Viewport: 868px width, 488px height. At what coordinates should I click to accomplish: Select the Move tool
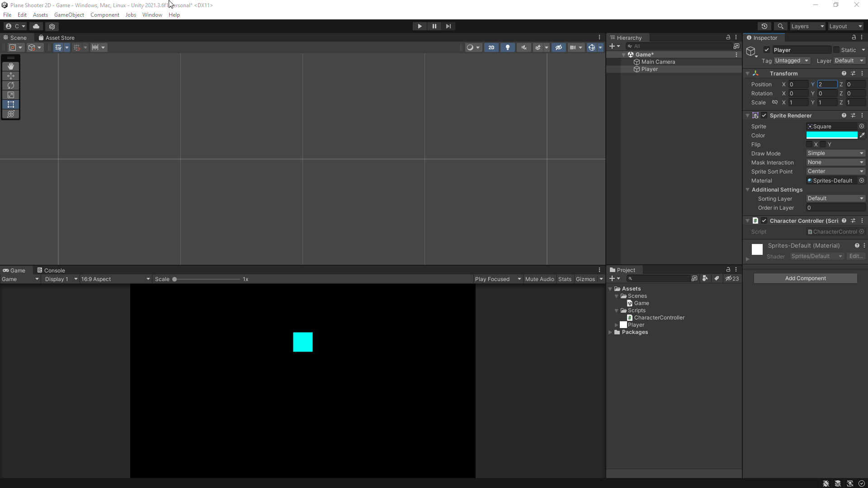coord(11,75)
